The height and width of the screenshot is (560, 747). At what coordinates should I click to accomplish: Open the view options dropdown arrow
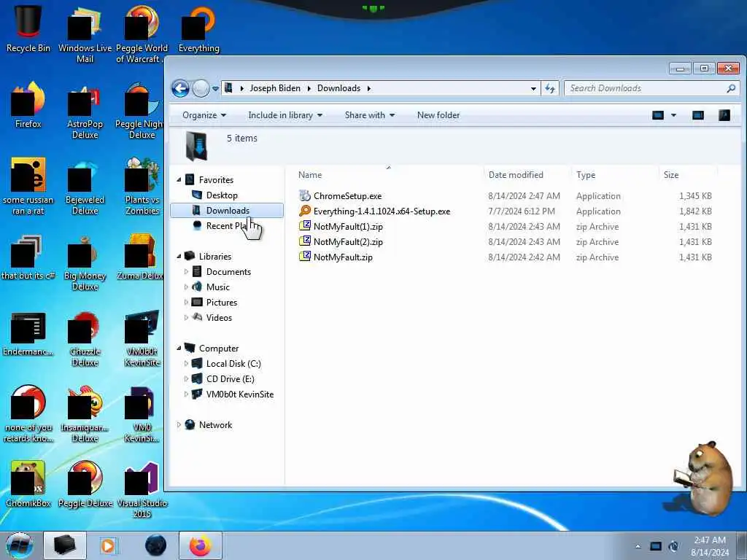click(673, 115)
